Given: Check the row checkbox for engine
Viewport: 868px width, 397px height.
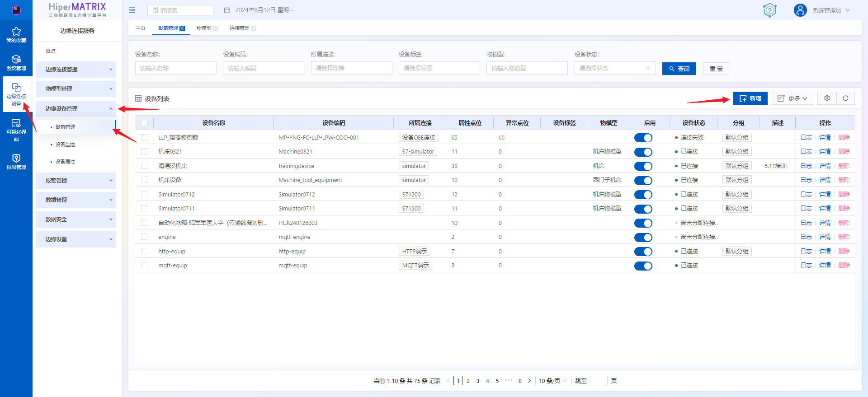Looking at the screenshot, I should pyautogui.click(x=144, y=237).
